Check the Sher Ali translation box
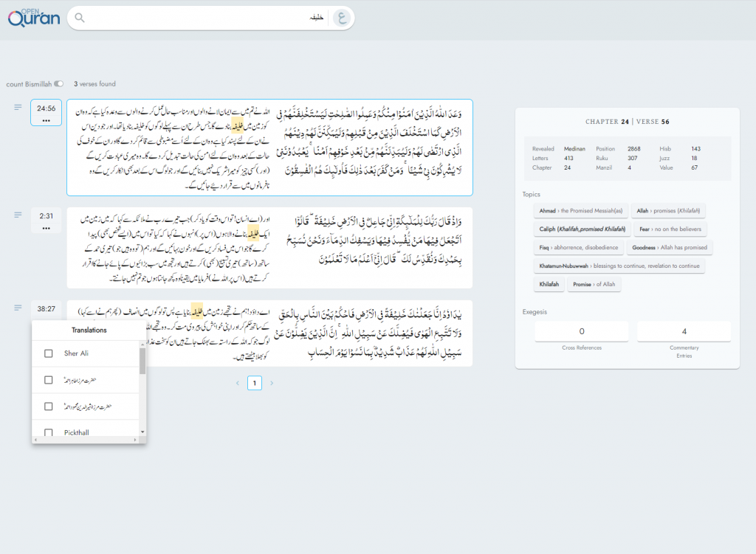 click(49, 354)
